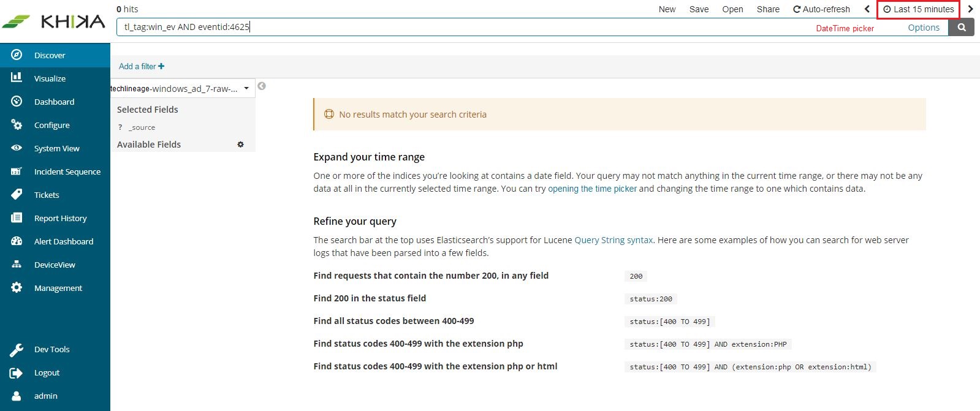Click the _source selected field

tap(142, 127)
